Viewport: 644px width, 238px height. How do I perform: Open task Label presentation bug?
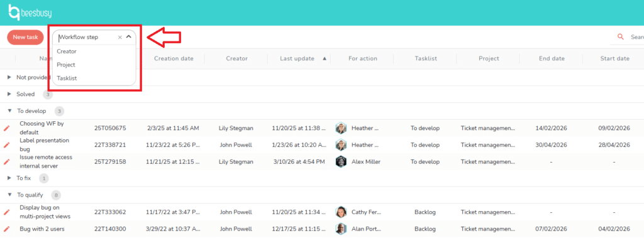coord(45,145)
